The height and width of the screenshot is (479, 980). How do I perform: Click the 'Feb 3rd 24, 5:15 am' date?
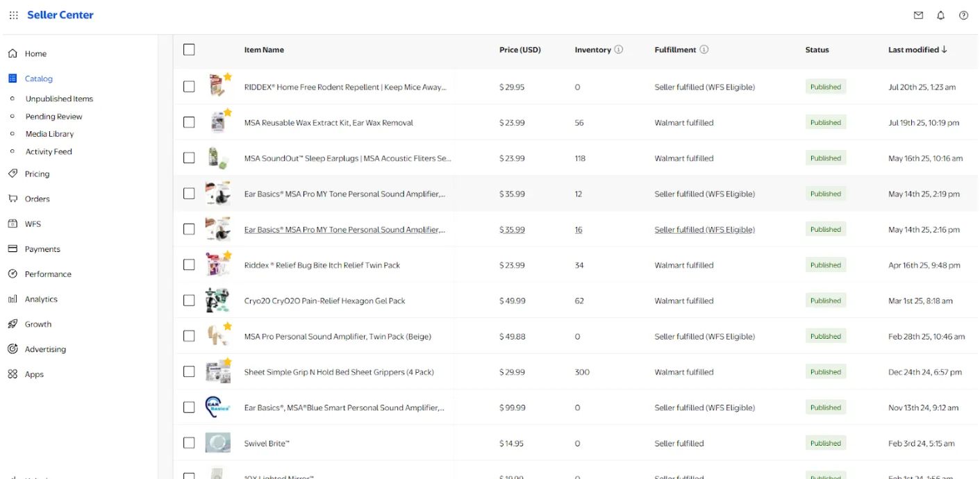[x=921, y=443]
